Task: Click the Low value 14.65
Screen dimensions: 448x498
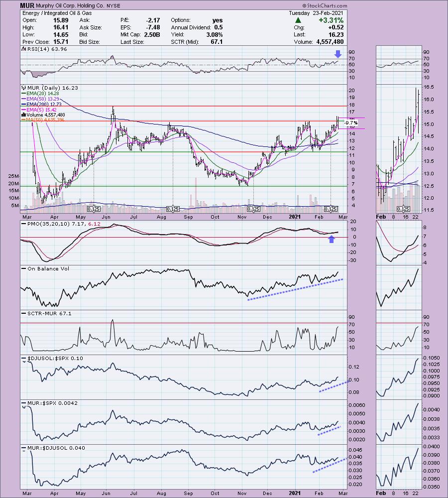Action: coord(61,35)
